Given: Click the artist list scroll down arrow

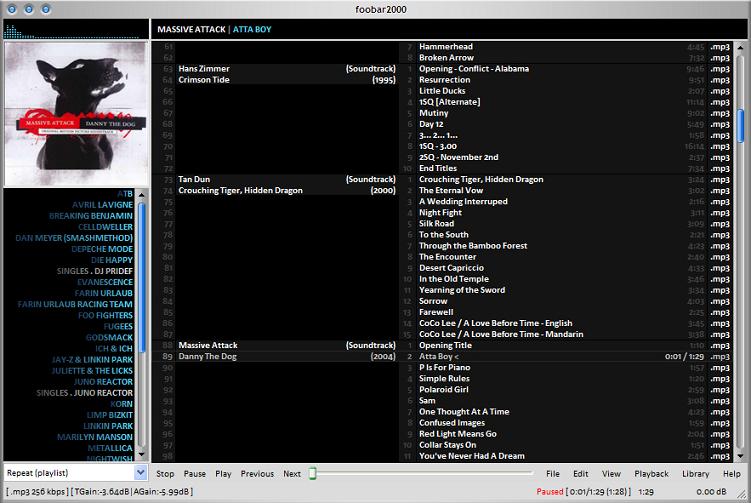Looking at the screenshot, I should [141, 454].
